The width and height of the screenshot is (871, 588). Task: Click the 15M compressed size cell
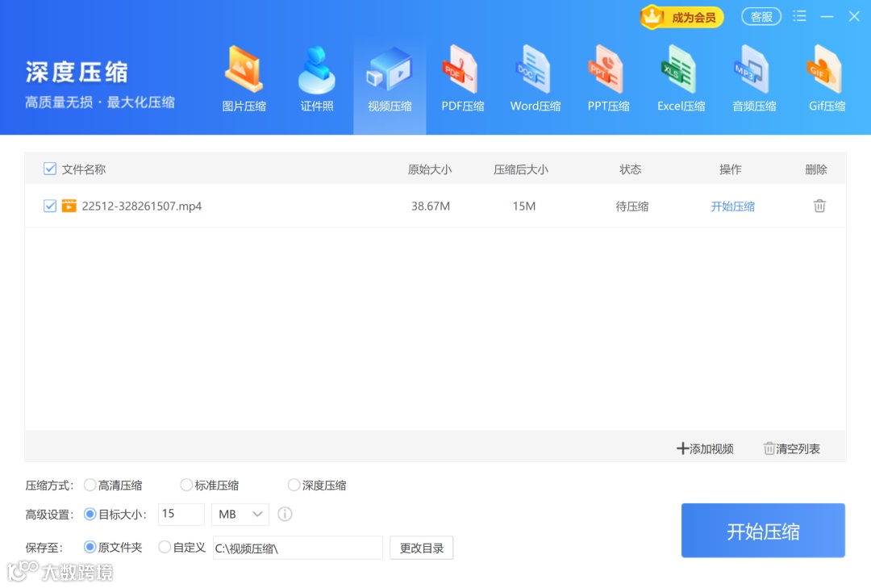point(524,206)
